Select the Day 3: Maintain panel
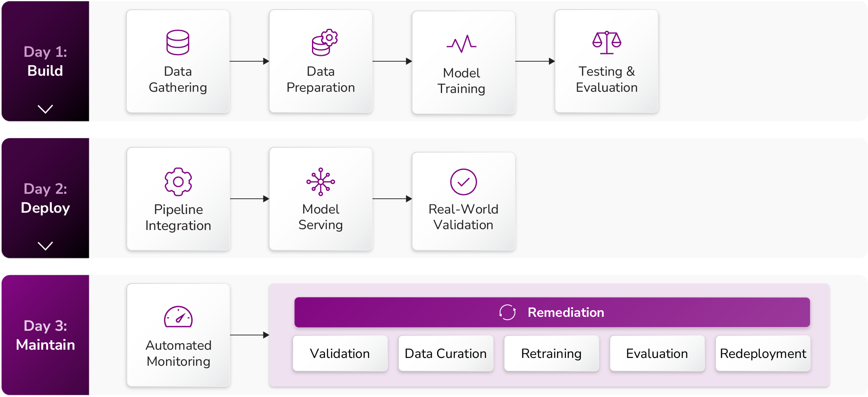The width and height of the screenshot is (868, 397). (45, 335)
